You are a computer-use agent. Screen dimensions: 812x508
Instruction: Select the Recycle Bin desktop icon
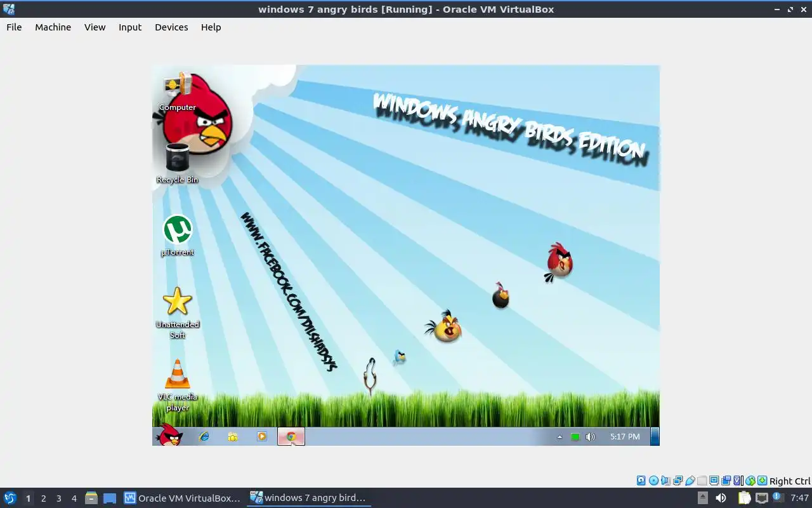178,163
